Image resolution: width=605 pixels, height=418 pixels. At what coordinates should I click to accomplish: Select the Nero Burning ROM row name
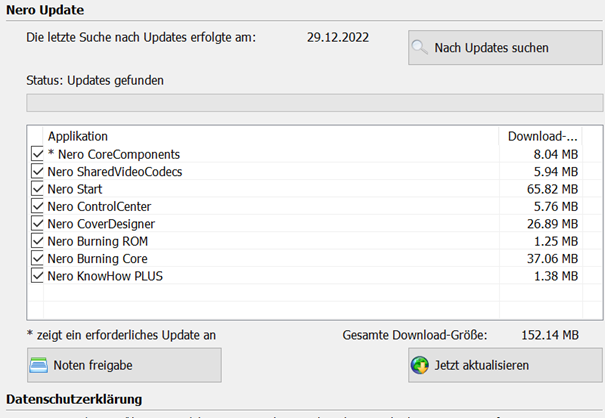coord(99,241)
